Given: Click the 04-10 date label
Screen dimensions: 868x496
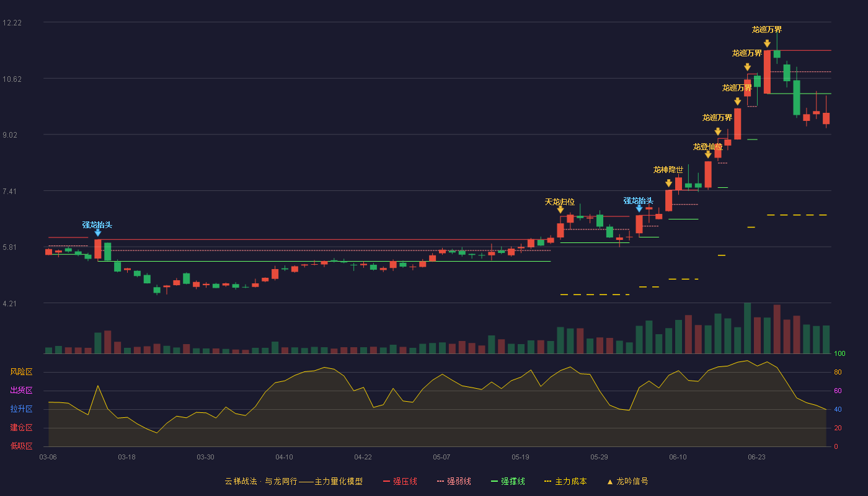Looking at the screenshot, I should (x=284, y=457).
